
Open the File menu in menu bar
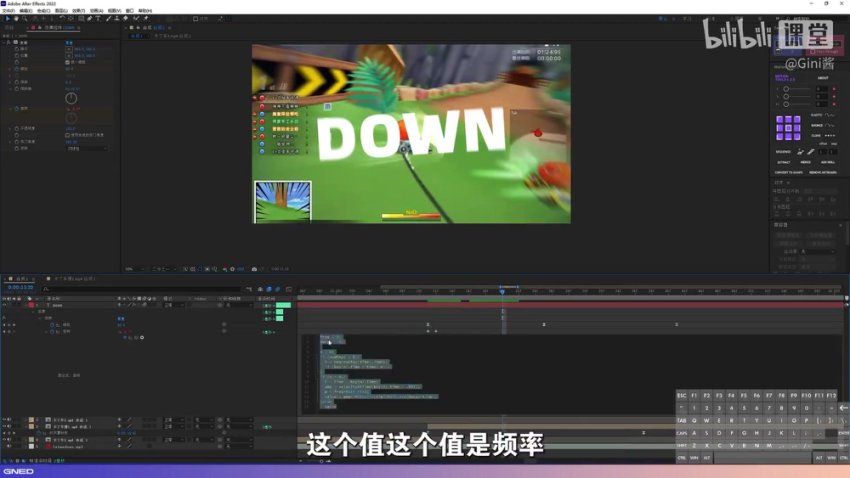pos(8,10)
